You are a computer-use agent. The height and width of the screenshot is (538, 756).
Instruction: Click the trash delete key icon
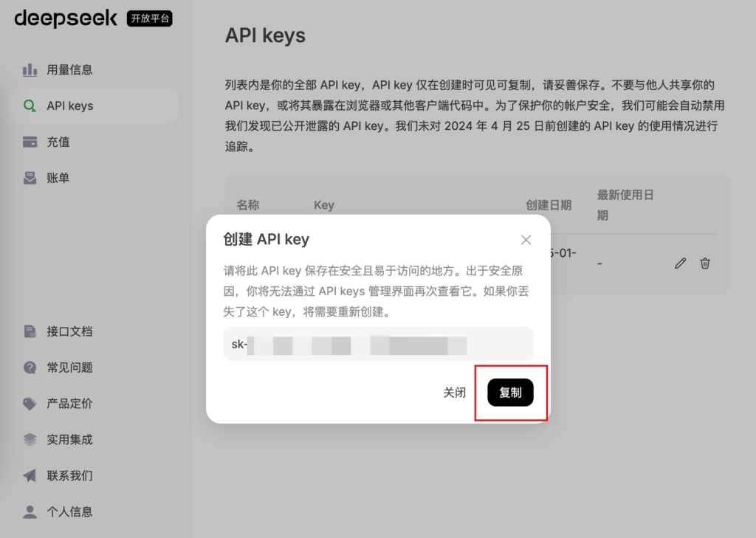pyautogui.click(x=705, y=263)
